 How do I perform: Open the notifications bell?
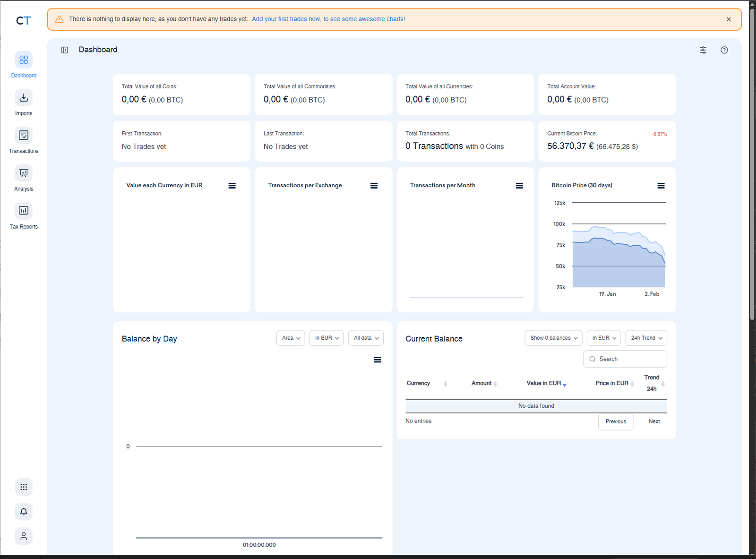(x=24, y=511)
